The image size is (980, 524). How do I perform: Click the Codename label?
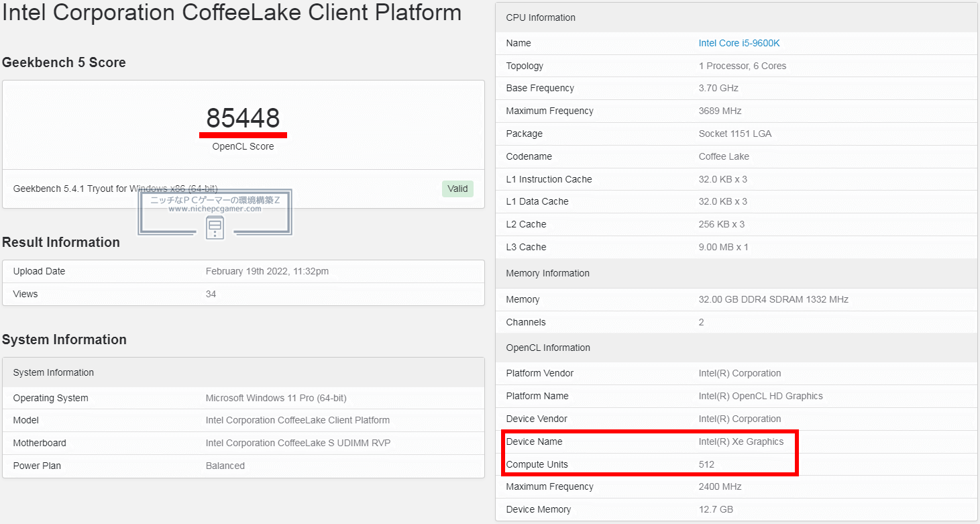tap(529, 156)
